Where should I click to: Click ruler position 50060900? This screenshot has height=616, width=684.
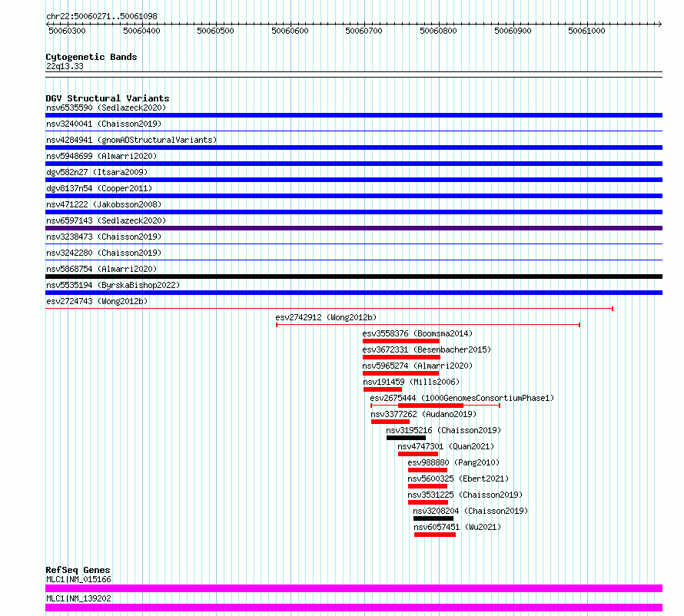(x=513, y=31)
